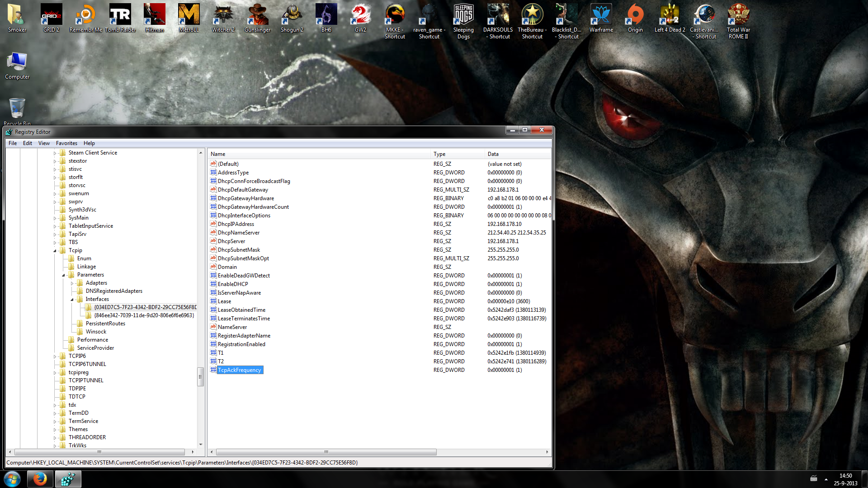Click the tree pane scroll-down arrow
This screenshot has width=868, height=488.
tap(200, 445)
